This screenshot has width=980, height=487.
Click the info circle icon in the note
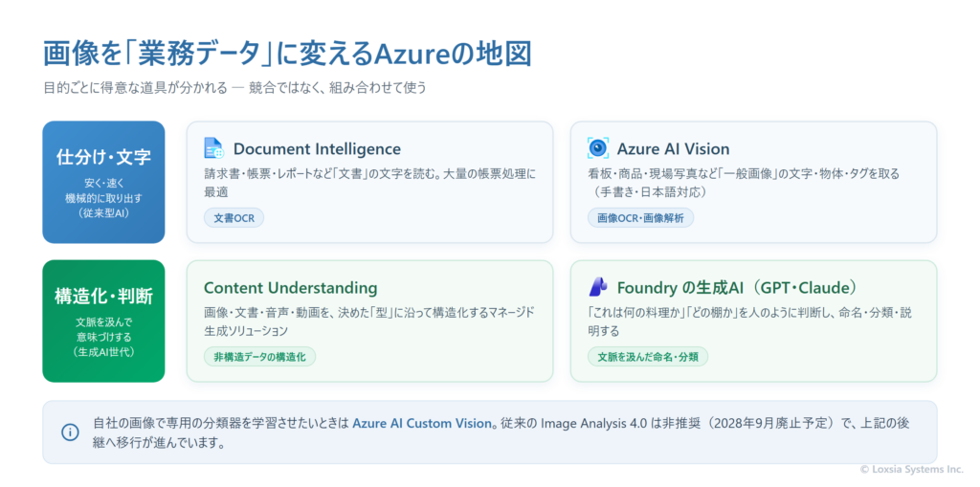point(70,432)
